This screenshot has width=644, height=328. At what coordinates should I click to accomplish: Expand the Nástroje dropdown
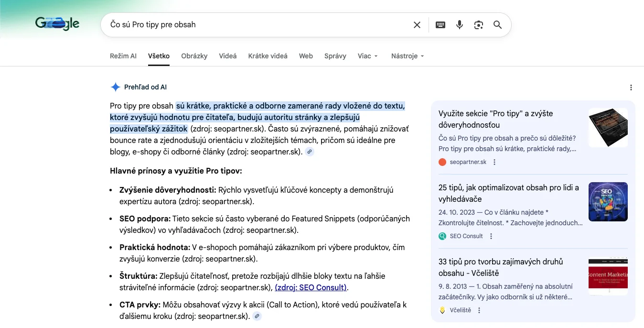(407, 56)
